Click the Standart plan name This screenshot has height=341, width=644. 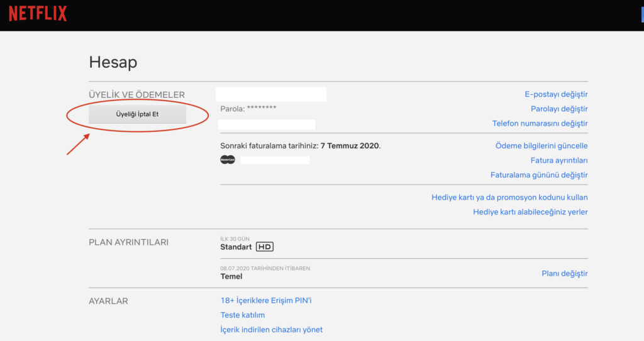pos(236,247)
